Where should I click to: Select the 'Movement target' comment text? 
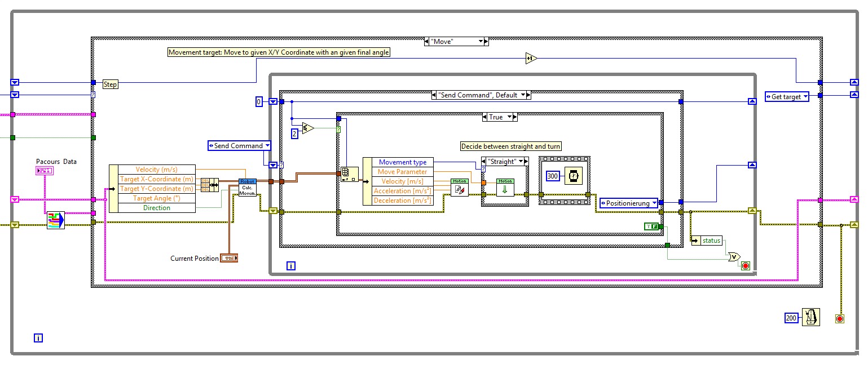tap(279, 52)
